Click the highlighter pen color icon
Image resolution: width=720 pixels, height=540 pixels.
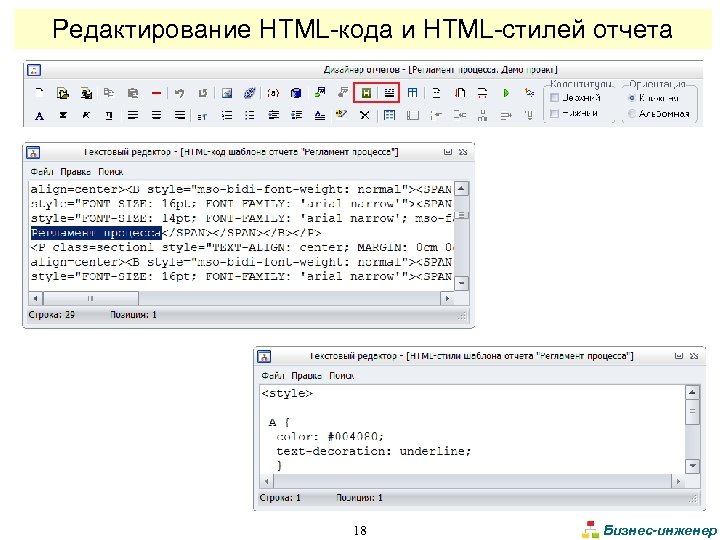tap(341, 115)
